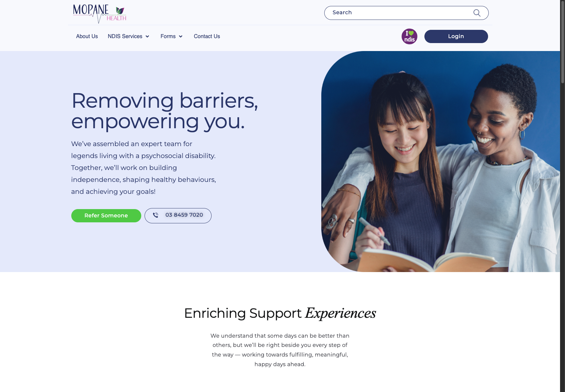Click the Mopane Health logo
The width and height of the screenshot is (565, 392).
click(x=99, y=14)
